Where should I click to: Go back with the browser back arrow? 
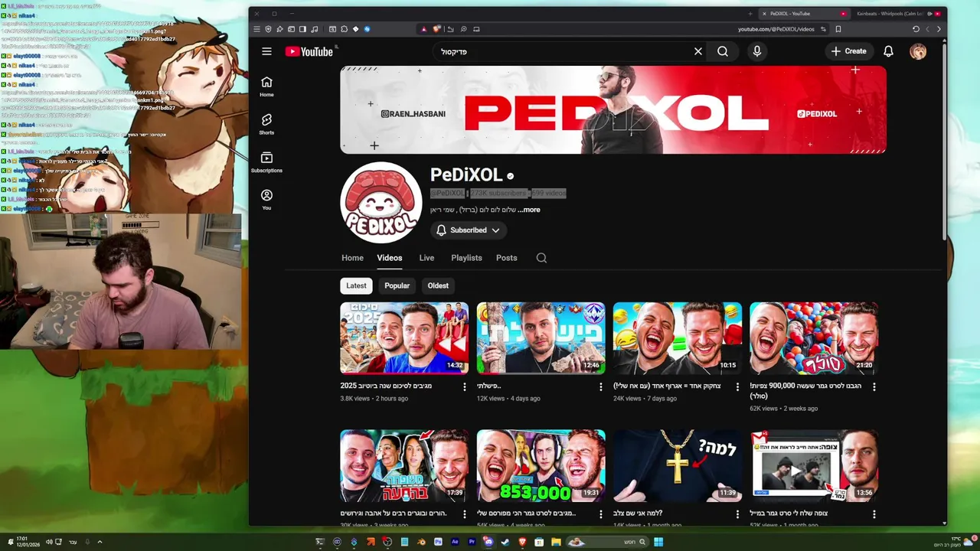[x=939, y=29]
